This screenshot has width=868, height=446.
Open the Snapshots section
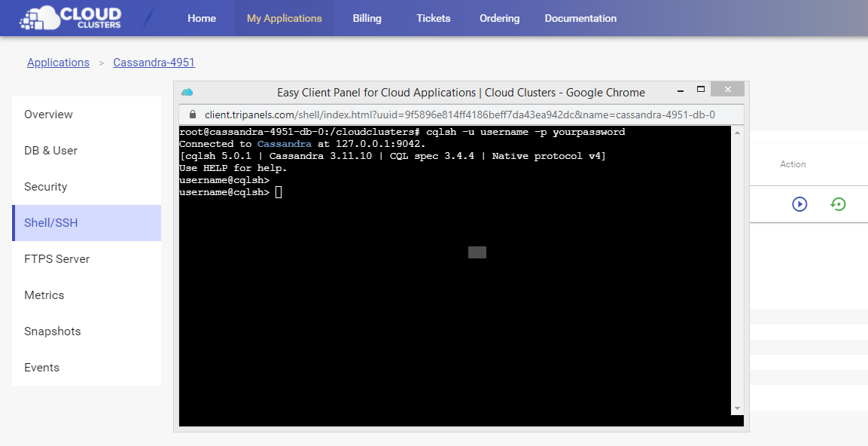coord(87,331)
